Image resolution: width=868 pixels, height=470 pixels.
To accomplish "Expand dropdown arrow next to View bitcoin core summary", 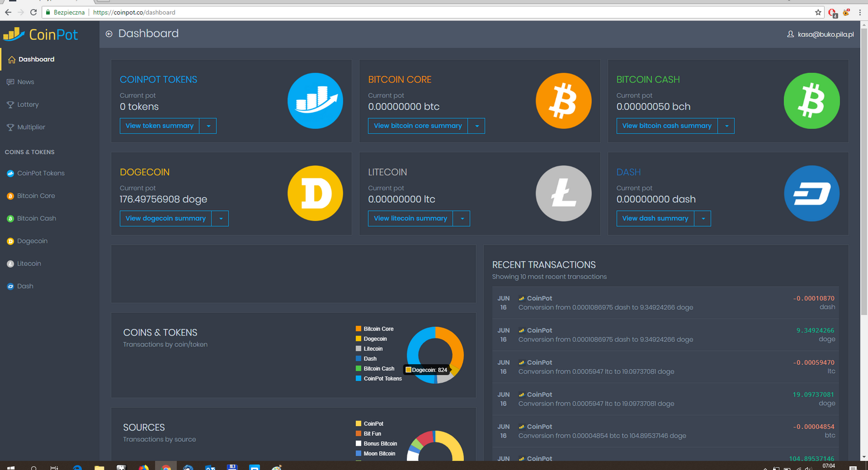I will coord(477,126).
